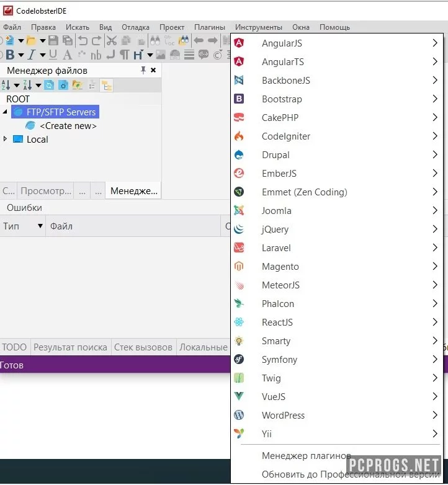Open the Тип column dropdown arrow
The height and width of the screenshot is (485, 448).
pyautogui.click(x=40, y=226)
